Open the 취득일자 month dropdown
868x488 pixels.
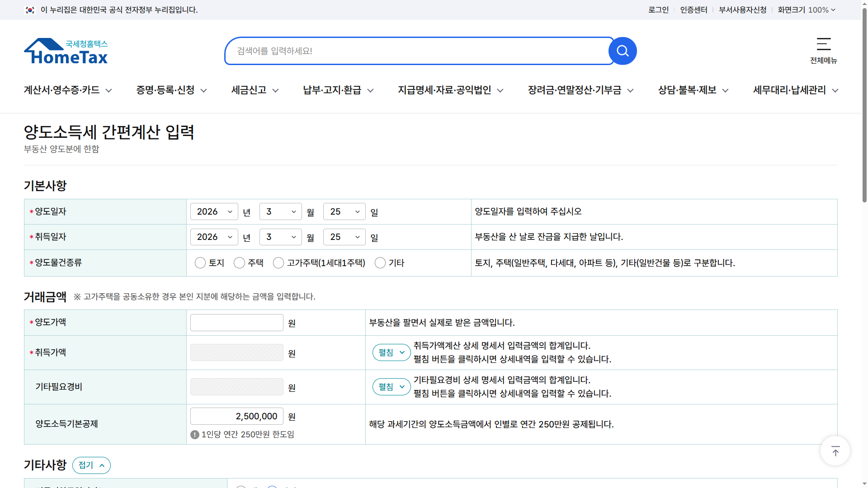[x=280, y=237]
